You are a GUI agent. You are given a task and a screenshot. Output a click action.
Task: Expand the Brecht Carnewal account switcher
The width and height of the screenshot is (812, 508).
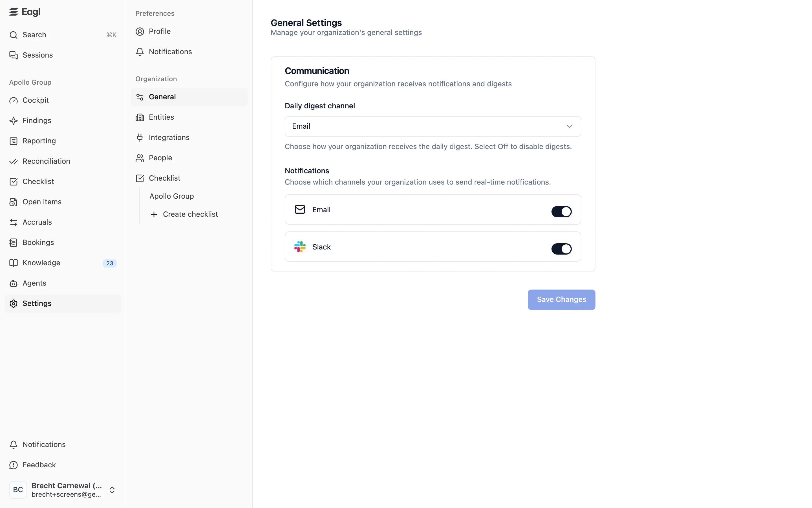(63, 490)
